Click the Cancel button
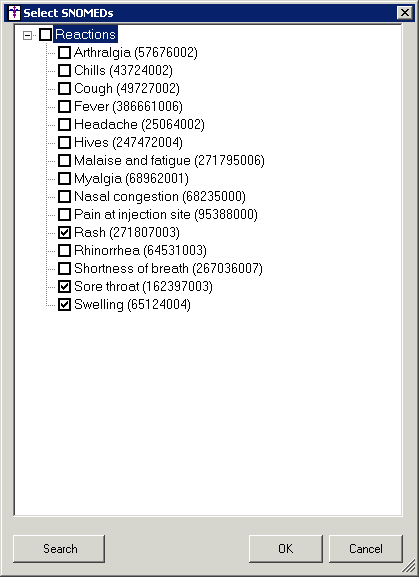This screenshot has width=419, height=577. [x=366, y=549]
